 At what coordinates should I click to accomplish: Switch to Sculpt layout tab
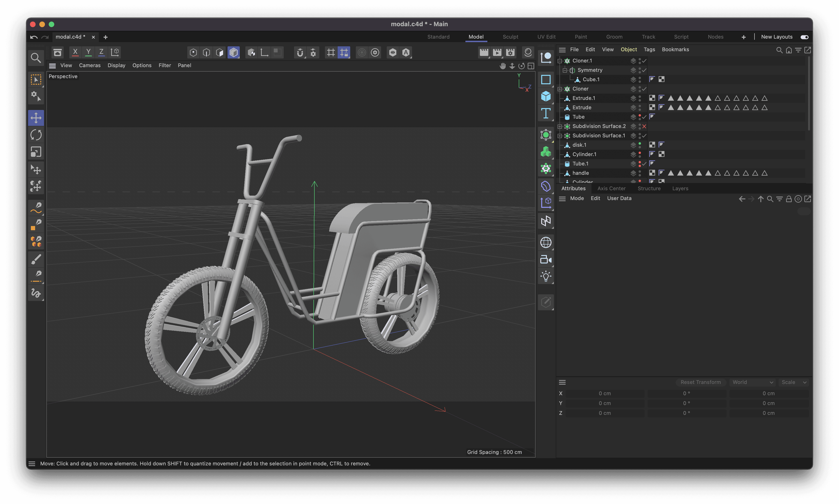(510, 37)
